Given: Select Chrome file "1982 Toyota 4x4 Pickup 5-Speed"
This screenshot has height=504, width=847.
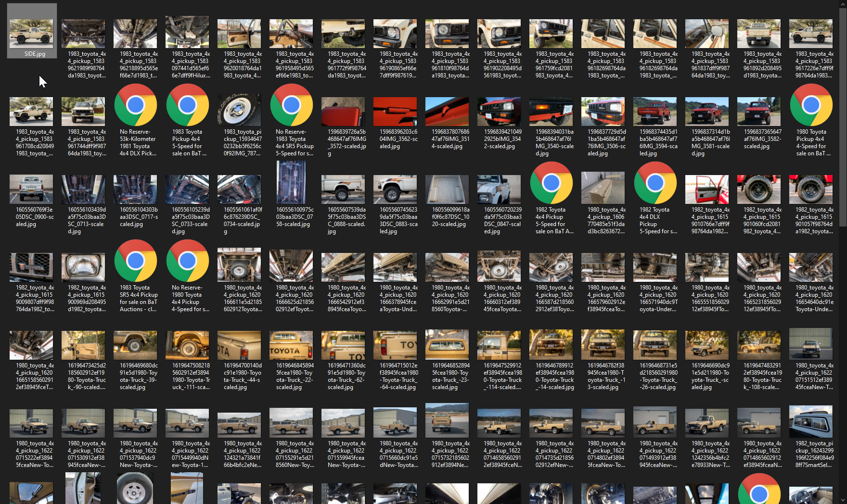Looking at the screenshot, I should [x=552, y=183].
